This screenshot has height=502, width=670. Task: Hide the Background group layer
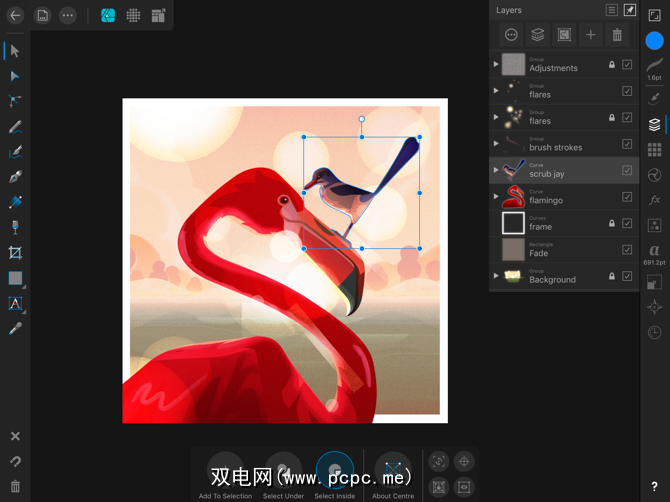pyautogui.click(x=627, y=276)
